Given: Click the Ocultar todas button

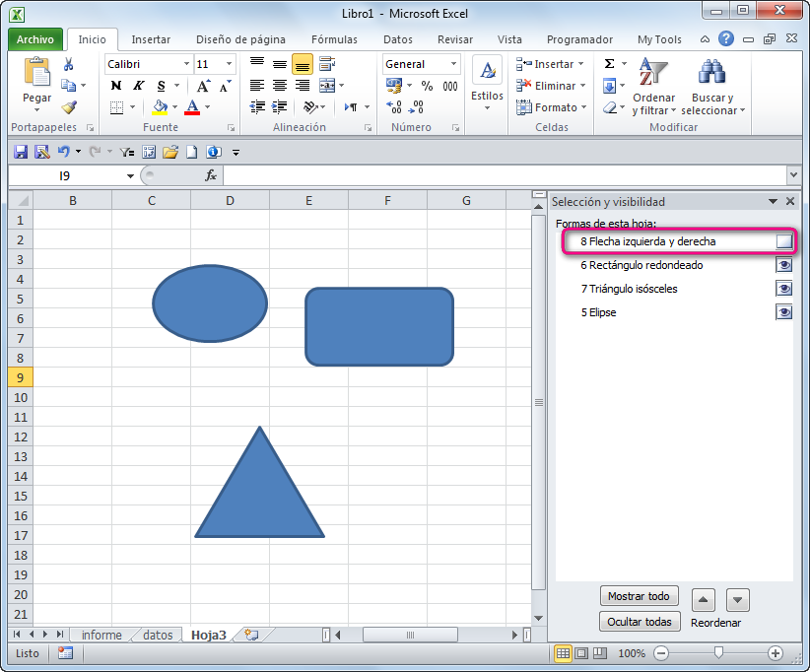Looking at the screenshot, I should click(639, 622).
